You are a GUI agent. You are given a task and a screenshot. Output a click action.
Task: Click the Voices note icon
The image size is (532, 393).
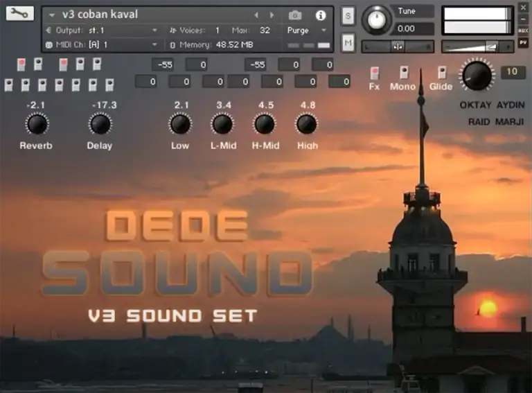point(173,30)
